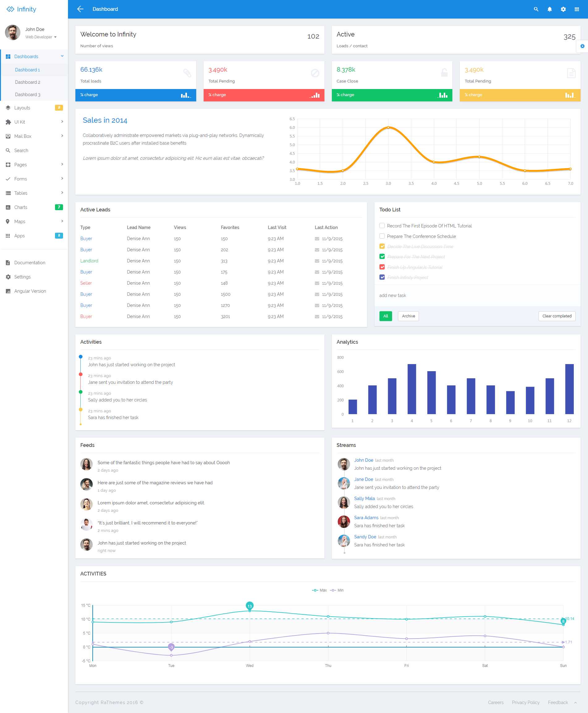Uncheck Finish Infinity Project task
Image resolution: width=588 pixels, height=713 pixels.
click(x=382, y=277)
